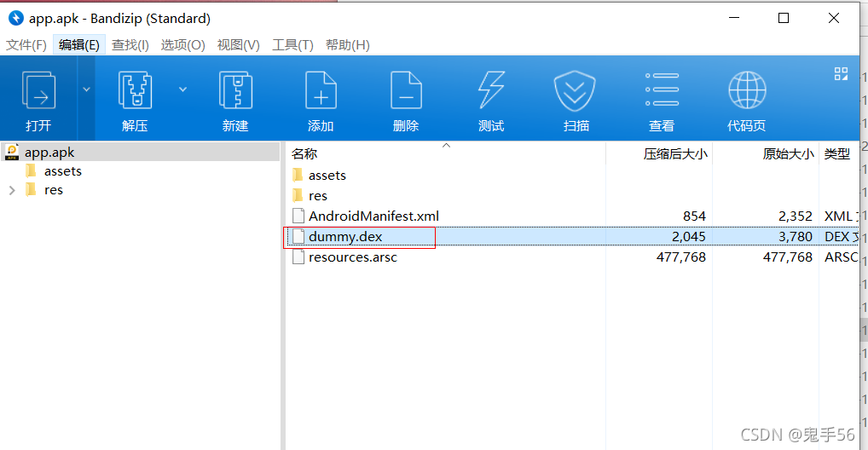This screenshot has width=868, height=450.
Task: Expand the res folder tree node
Action: point(12,190)
